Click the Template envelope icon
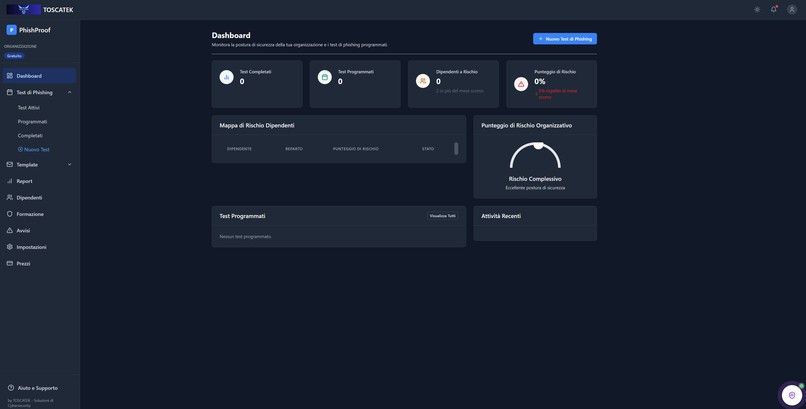806x409 pixels. pyautogui.click(x=10, y=164)
